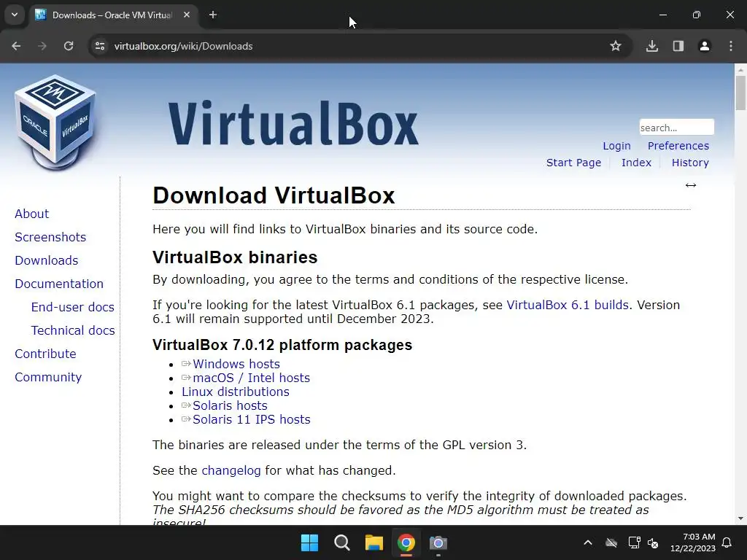Click the taskbar clock and date
The height and width of the screenshot is (560, 747).
tap(693, 542)
